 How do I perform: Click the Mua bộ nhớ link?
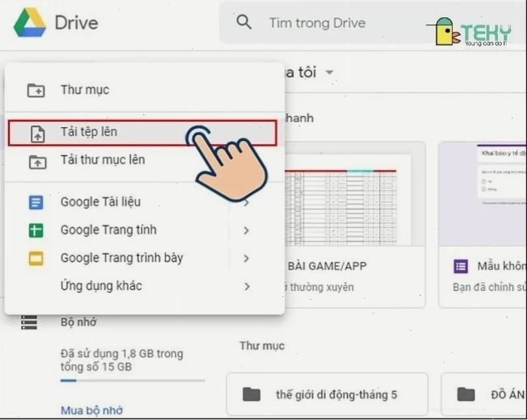[x=91, y=410]
